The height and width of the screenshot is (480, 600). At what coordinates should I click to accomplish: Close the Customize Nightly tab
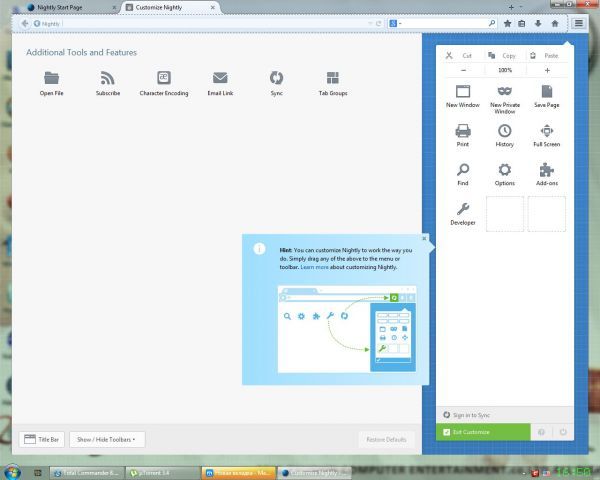[213, 7]
